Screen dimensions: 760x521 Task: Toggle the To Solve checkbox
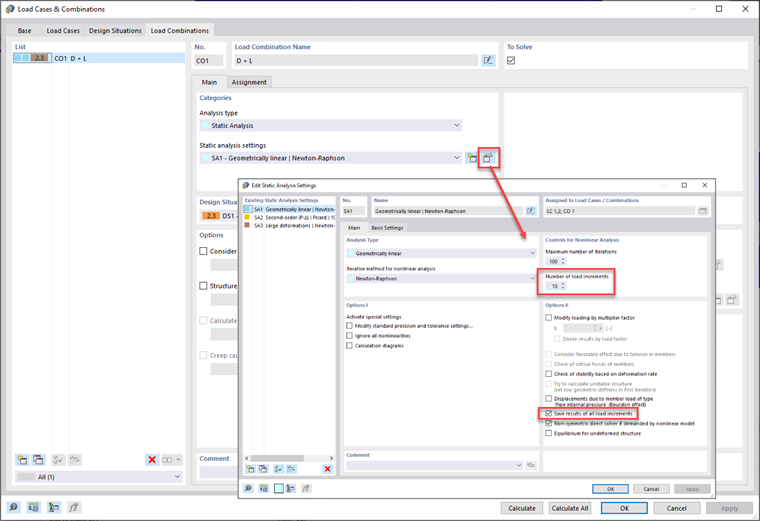[x=511, y=61]
